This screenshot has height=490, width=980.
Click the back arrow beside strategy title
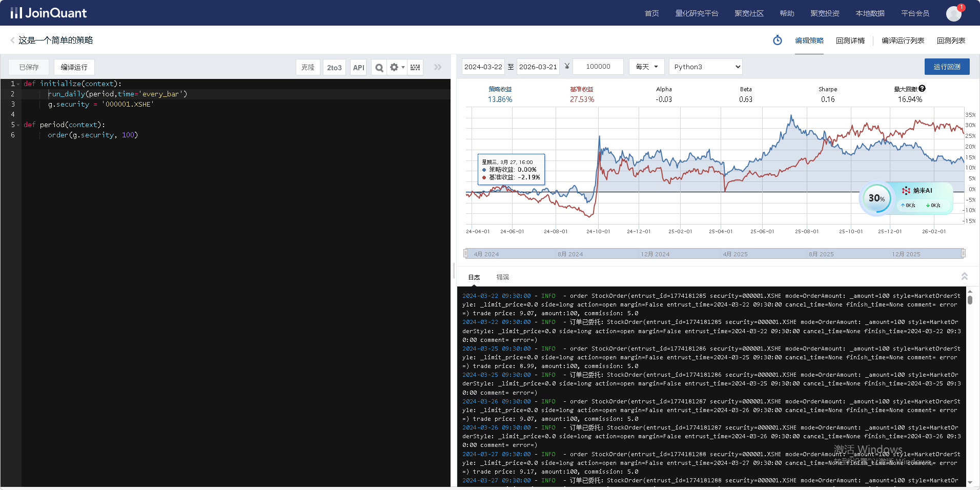pyautogui.click(x=12, y=40)
